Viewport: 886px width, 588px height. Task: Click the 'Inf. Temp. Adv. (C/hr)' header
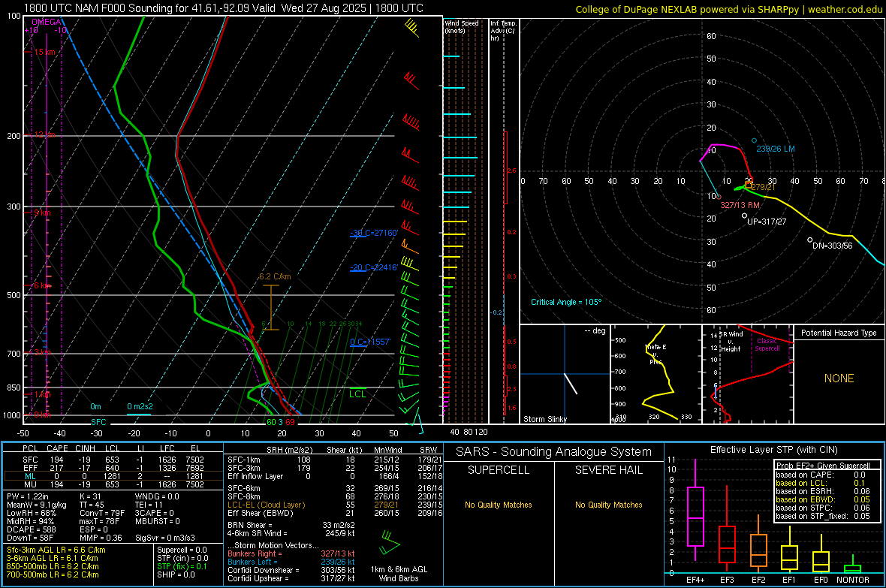pyautogui.click(x=503, y=31)
